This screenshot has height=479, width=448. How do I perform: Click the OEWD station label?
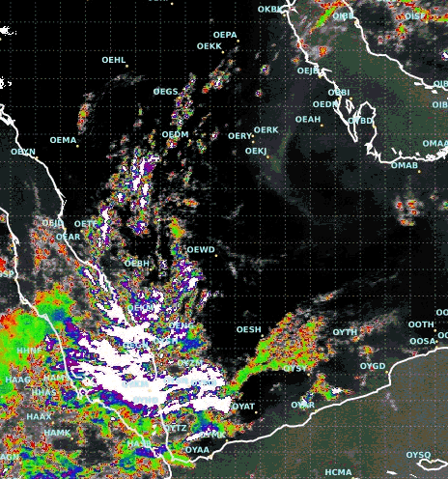(201, 249)
